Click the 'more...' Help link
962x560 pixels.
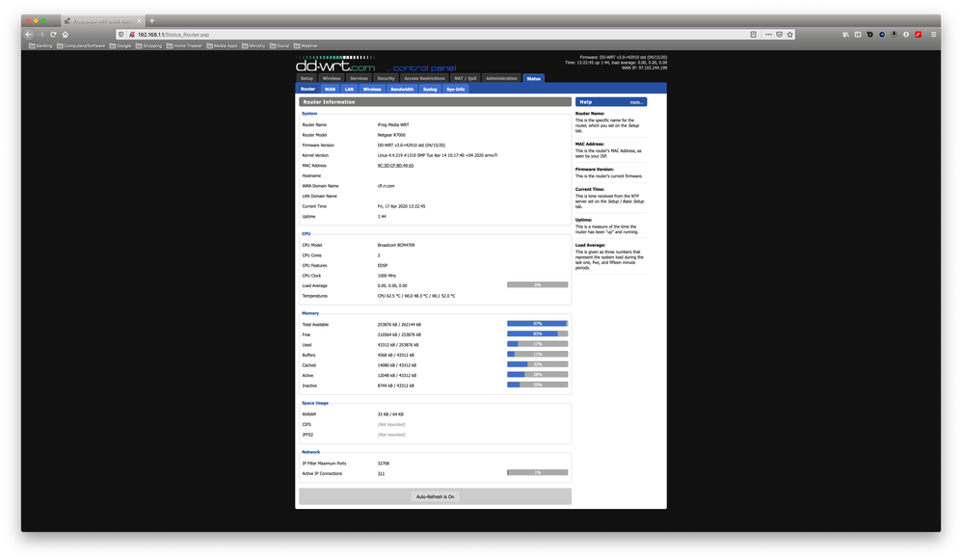(636, 101)
